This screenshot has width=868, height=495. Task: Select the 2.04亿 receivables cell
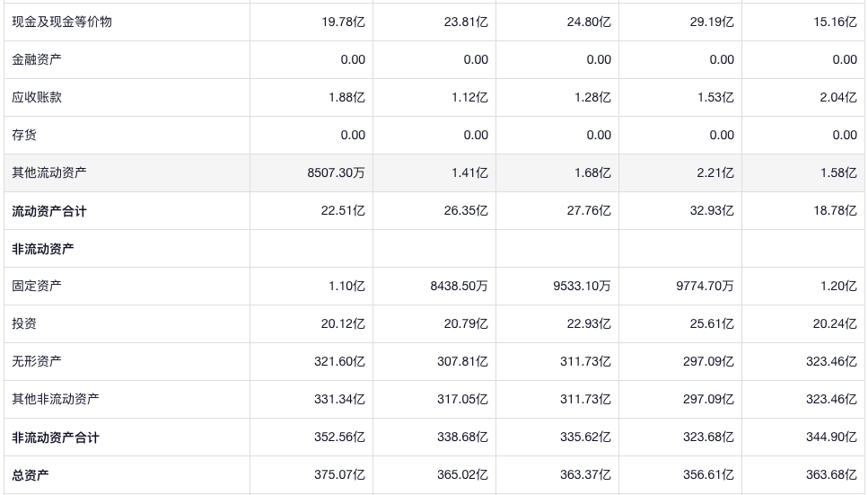click(x=837, y=97)
